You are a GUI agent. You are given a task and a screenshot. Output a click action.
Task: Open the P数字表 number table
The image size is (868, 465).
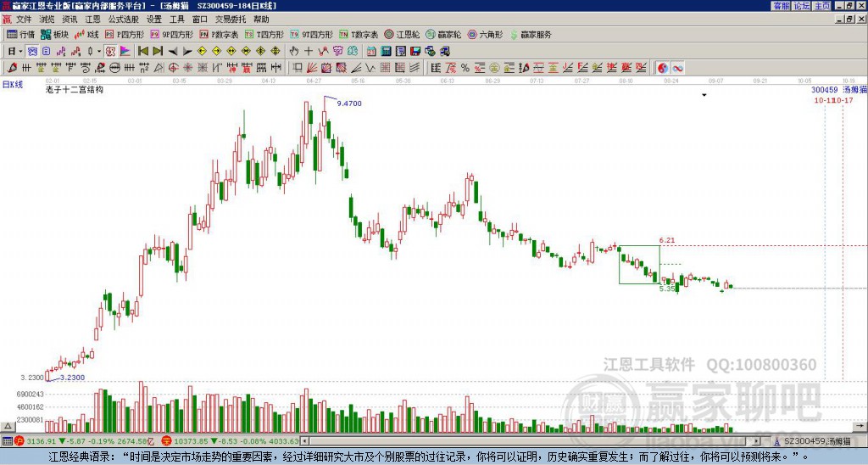(x=219, y=34)
